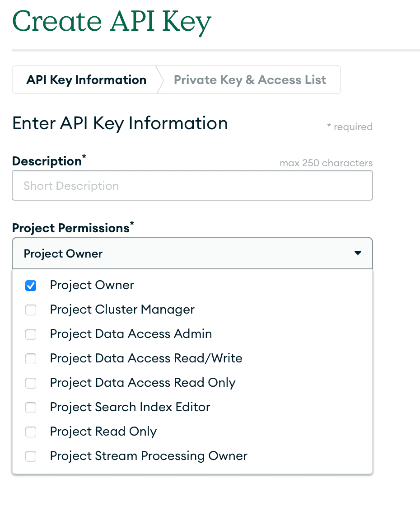Enable the Project Data Access Admin permission
Screen dimensions: 420x507
point(31,334)
